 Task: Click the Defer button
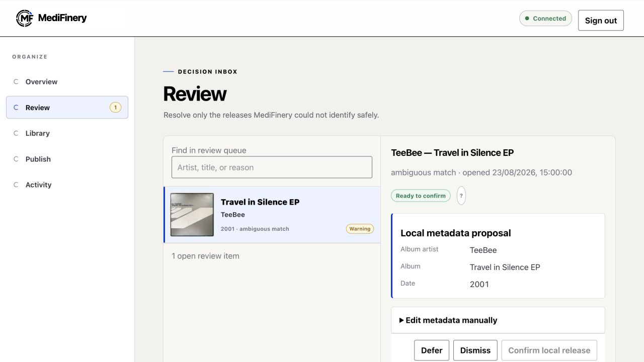pos(432,350)
